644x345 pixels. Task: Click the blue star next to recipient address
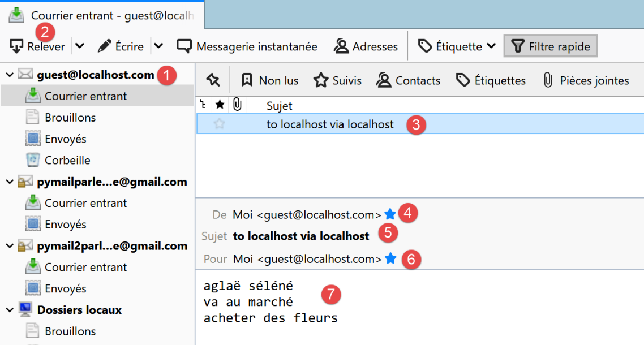pos(390,259)
